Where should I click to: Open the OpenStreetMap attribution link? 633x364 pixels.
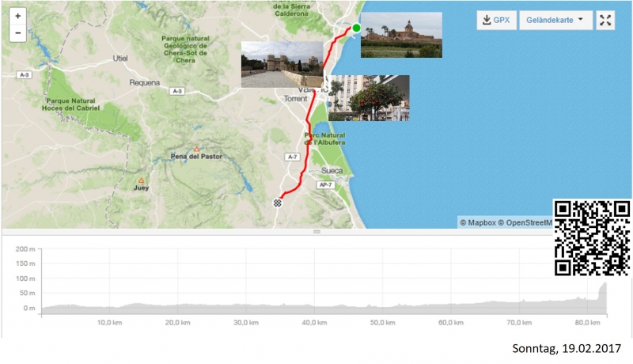coord(526,222)
